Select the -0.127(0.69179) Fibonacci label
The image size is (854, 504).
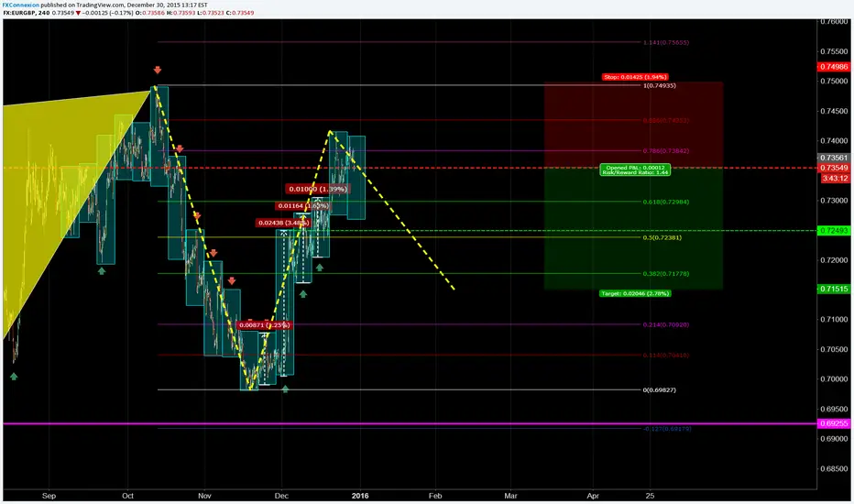(x=667, y=429)
